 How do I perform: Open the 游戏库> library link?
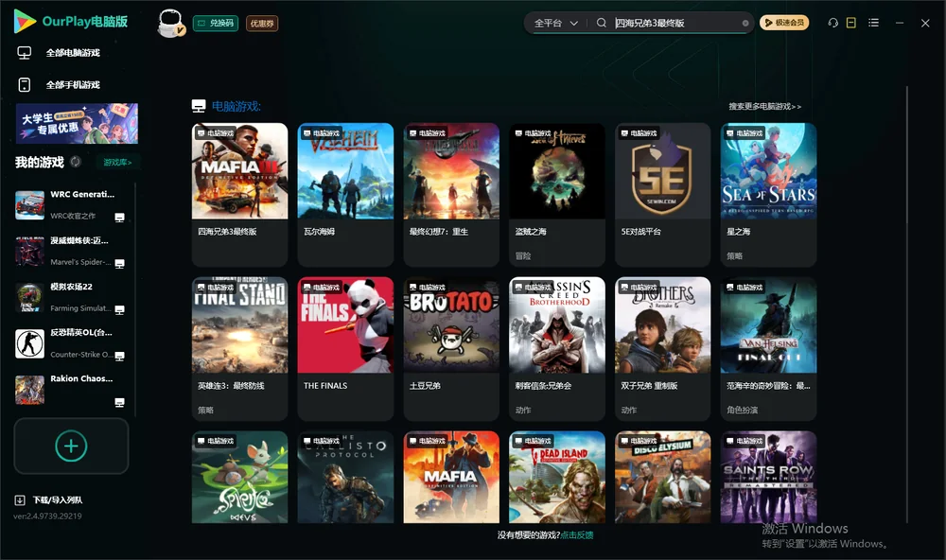click(x=117, y=162)
